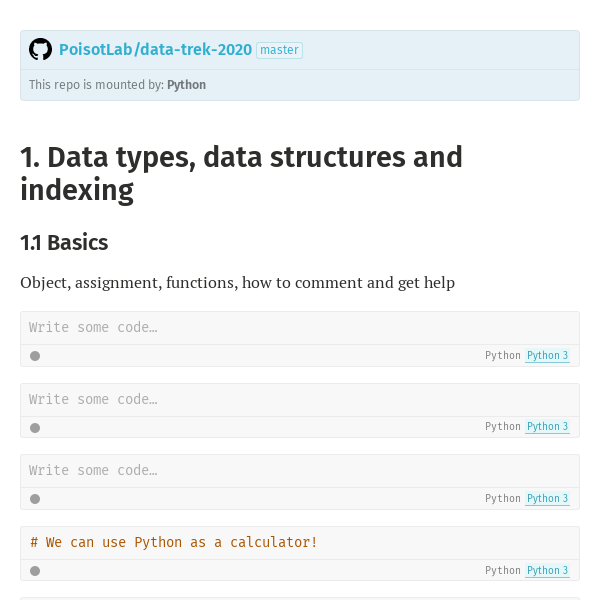Click the calculator cell's gray status dot
The height and width of the screenshot is (600, 600).
tap(35, 571)
